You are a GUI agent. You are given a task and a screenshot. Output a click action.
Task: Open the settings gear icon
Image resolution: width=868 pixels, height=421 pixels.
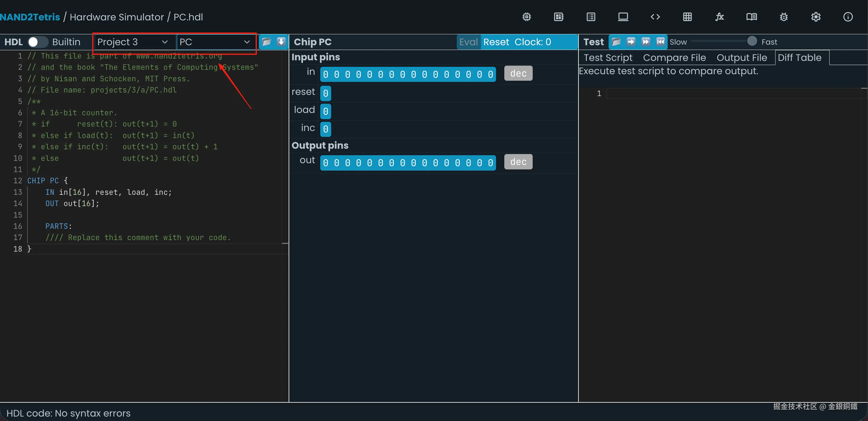[816, 17]
